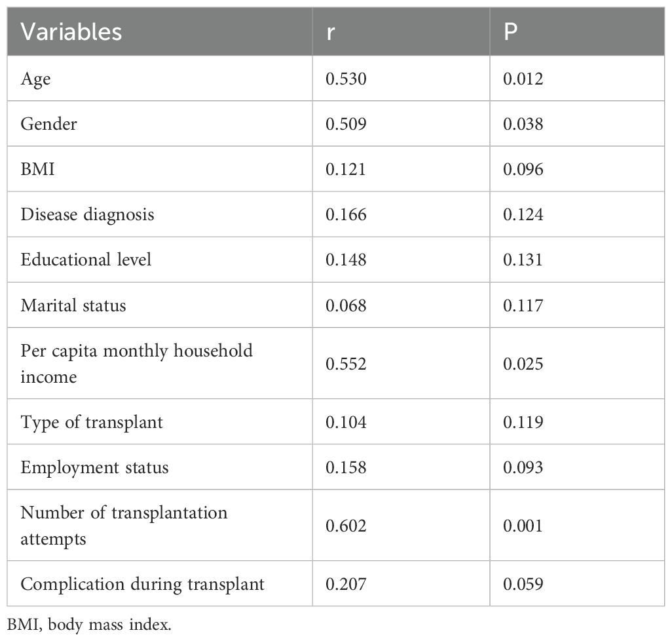Select the Age row label
This screenshot has height=641, width=672.
click(35, 79)
